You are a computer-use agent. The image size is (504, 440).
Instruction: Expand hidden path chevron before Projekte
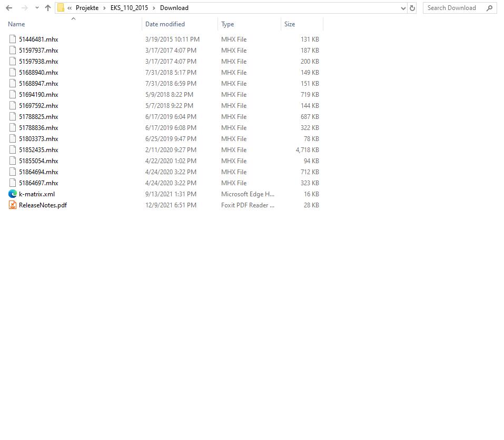(70, 8)
